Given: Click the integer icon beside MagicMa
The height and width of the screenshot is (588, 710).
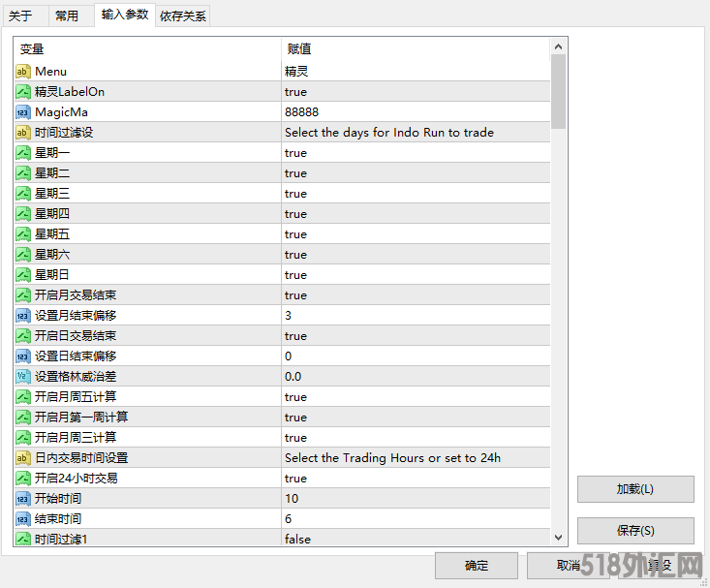Looking at the screenshot, I should coord(23,112).
